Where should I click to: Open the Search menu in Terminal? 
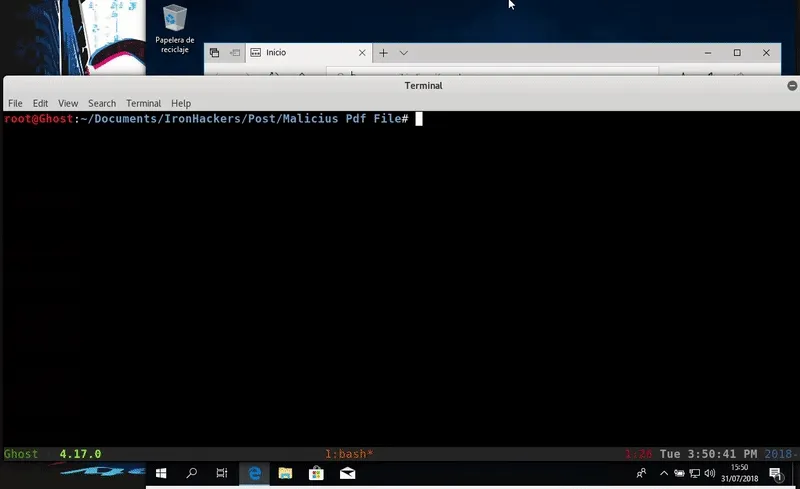point(102,103)
